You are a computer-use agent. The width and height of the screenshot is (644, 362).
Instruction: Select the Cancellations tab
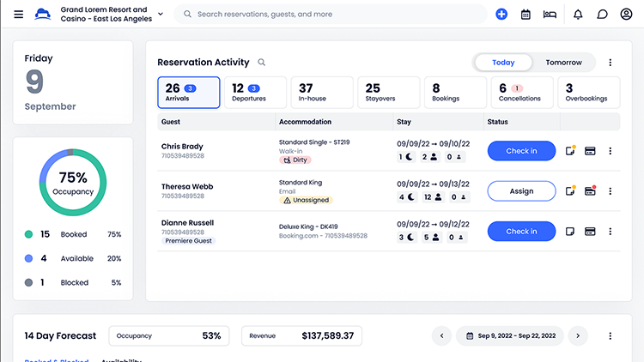tap(523, 93)
